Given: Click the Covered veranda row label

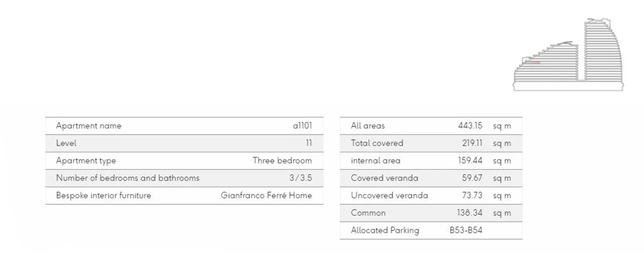Looking at the screenshot, I should pyautogui.click(x=384, y=178).
